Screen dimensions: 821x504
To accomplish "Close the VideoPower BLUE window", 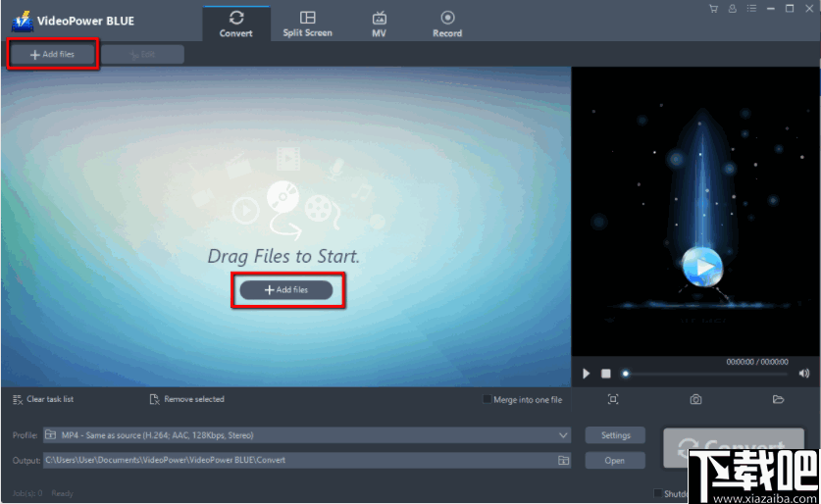I will point(809,9).
